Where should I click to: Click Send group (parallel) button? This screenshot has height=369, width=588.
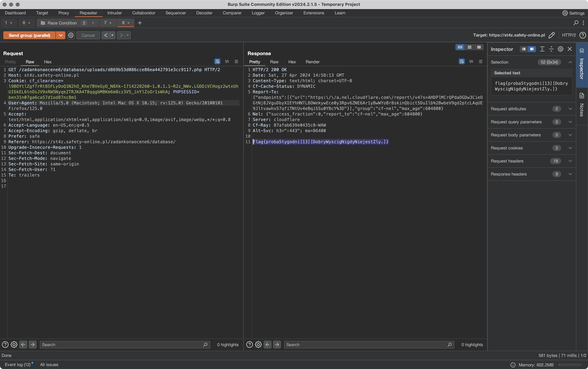pyautogui.click(x=29, y=35)
